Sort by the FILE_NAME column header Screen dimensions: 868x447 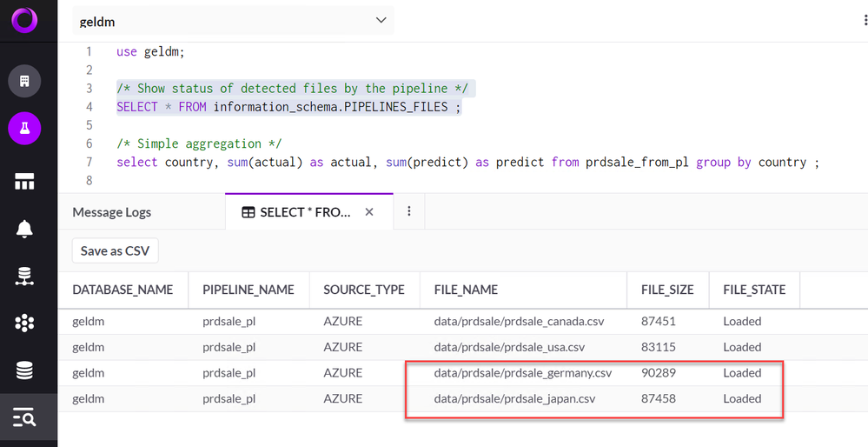point(466,290)
